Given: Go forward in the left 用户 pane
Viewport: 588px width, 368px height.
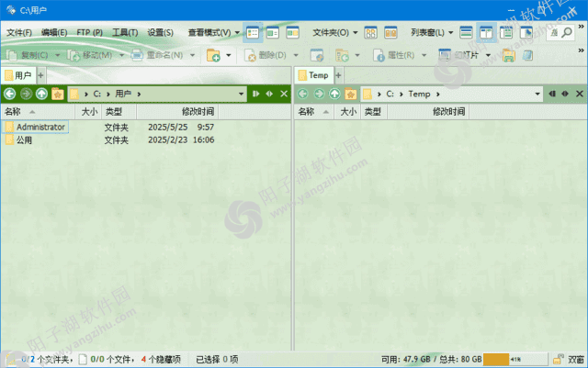Looking at the screenshot, I should click(26, 94).
